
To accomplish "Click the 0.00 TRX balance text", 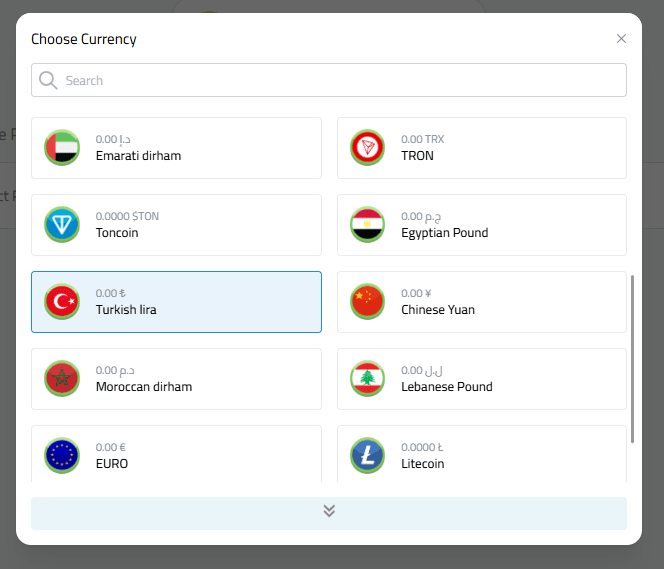I will click(423, 139).
